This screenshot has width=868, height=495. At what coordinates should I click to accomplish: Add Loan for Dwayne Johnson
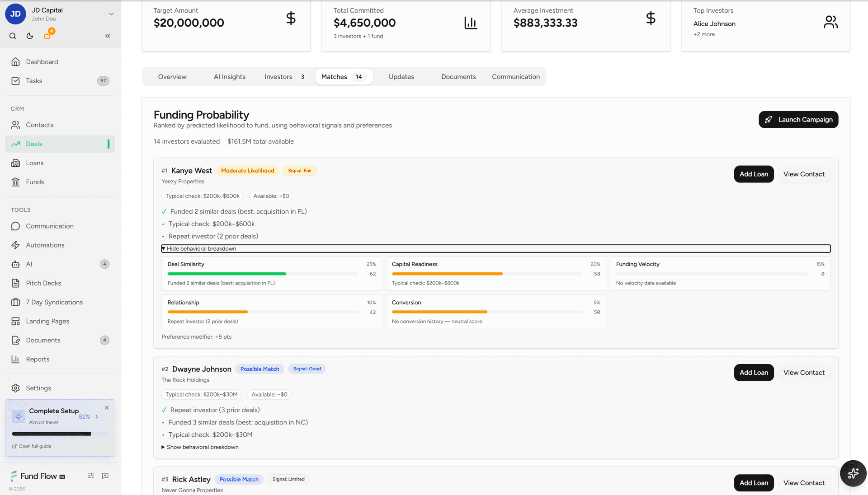click(x=754, y=373)
